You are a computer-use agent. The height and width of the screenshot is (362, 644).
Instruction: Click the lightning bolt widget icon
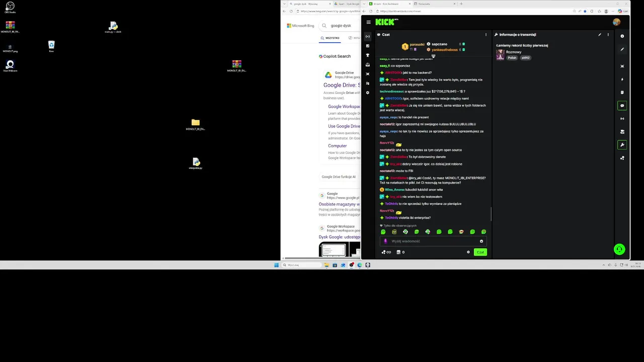pyautogui.click(x=622, y=79)
